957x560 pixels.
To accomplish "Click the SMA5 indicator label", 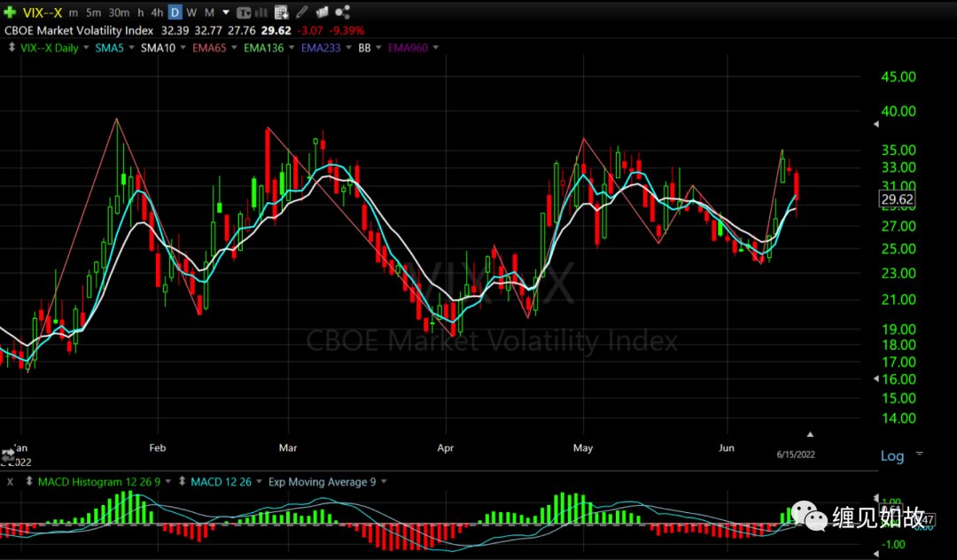I will point(109,48).
